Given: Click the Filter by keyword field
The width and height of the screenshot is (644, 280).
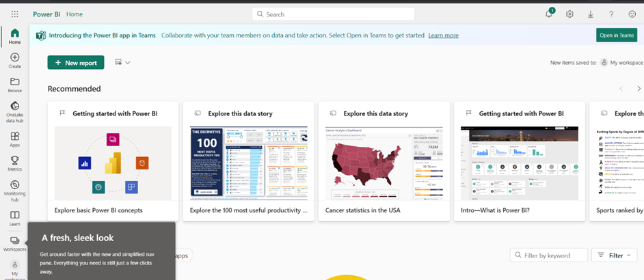Looking at the screenshot, I should pyautogui.click(x=549, y=255).
